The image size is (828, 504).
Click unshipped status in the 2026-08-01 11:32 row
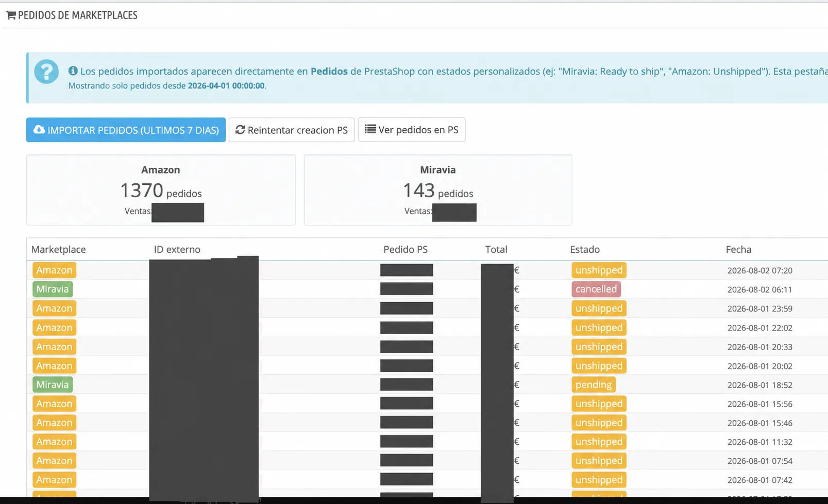[599, 442]
